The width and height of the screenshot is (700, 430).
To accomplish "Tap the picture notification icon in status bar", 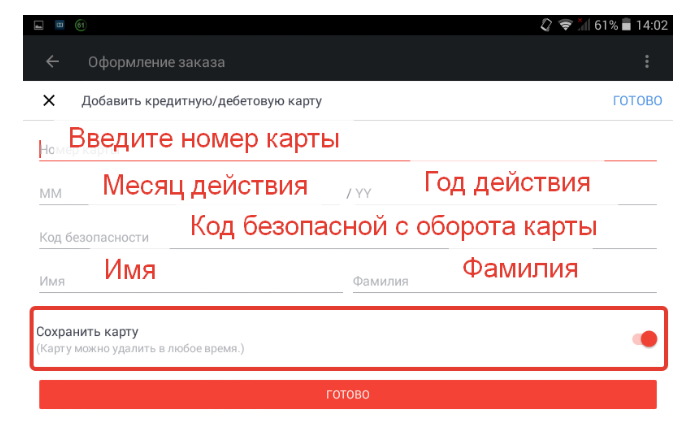I will [x=37, y=24].
